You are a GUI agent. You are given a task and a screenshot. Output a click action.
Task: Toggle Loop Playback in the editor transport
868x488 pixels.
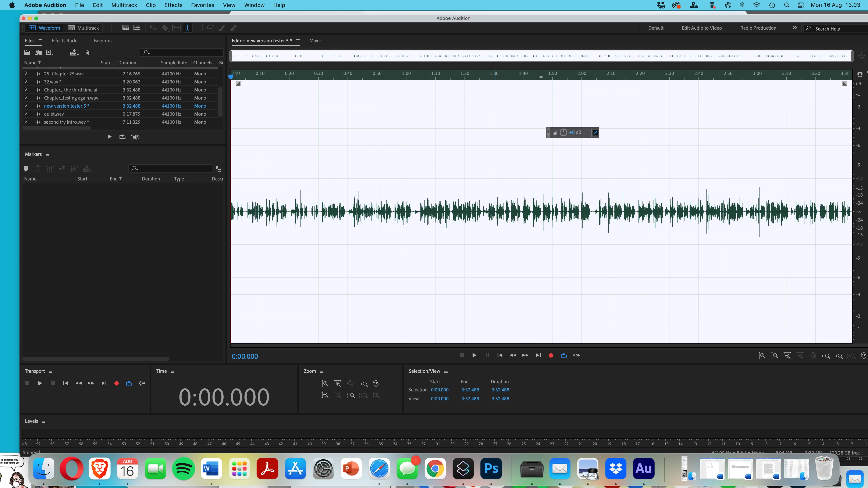tap(563, 355)
